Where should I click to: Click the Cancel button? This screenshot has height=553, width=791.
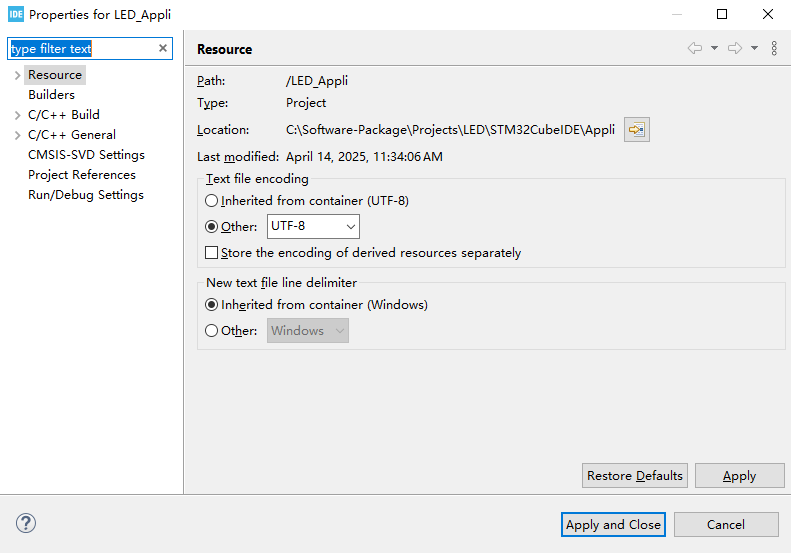pyautogui.click(x=726, y=525)
